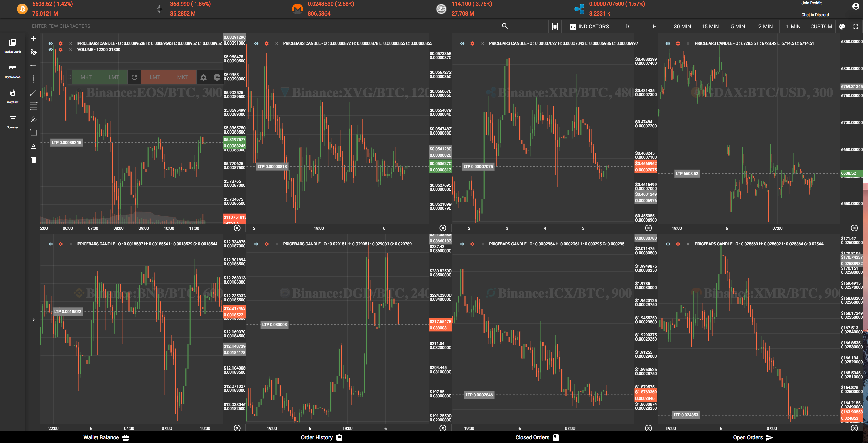Open the Join Reddit link
The image size is (868, 443).
(x=811, y=3)
